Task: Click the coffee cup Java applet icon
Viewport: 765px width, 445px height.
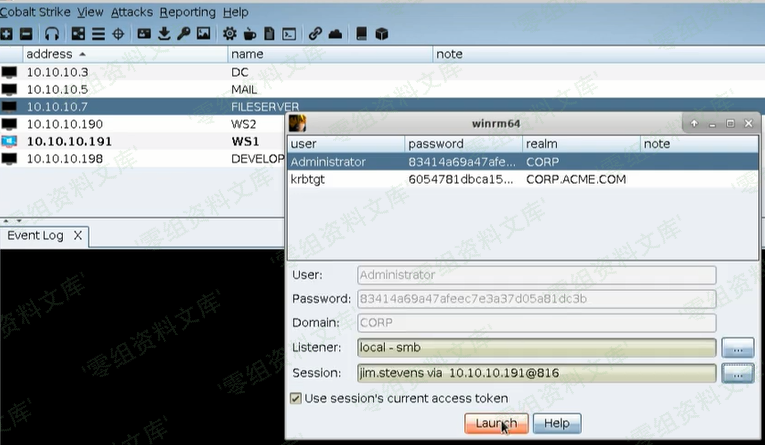Action: pos(249,33)
